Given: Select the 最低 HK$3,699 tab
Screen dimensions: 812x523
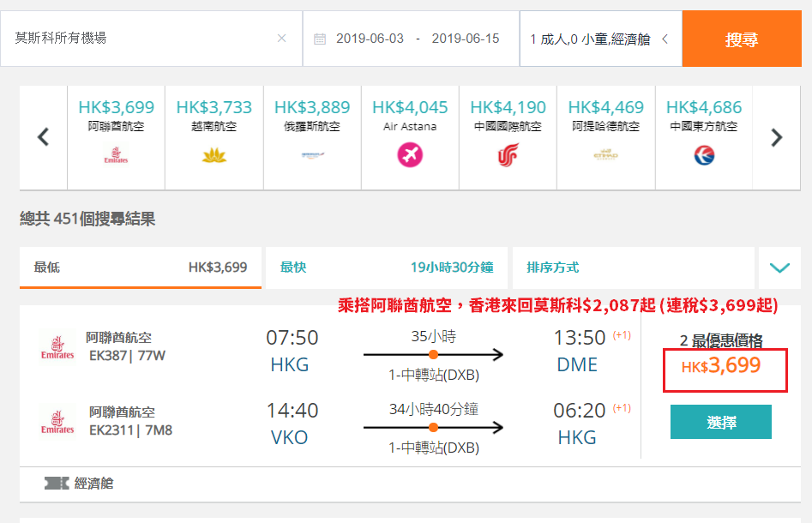Looking at the screenshot, I should tap(141, 268).
